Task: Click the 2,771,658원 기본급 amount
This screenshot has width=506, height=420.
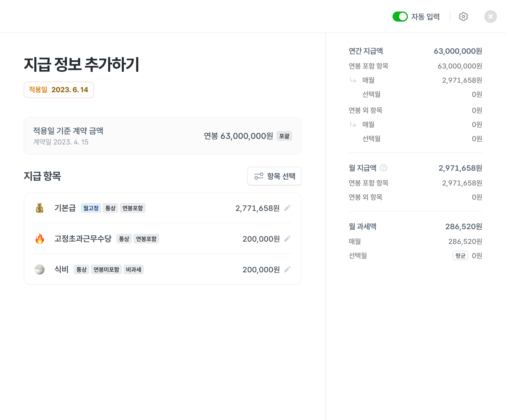Action: (257, 208)
